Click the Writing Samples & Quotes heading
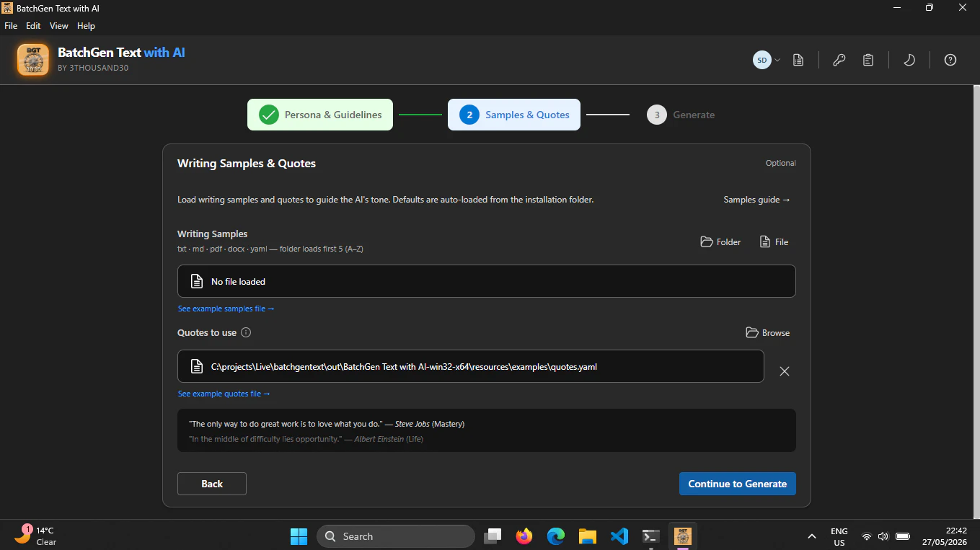 [x=247, y=164]
